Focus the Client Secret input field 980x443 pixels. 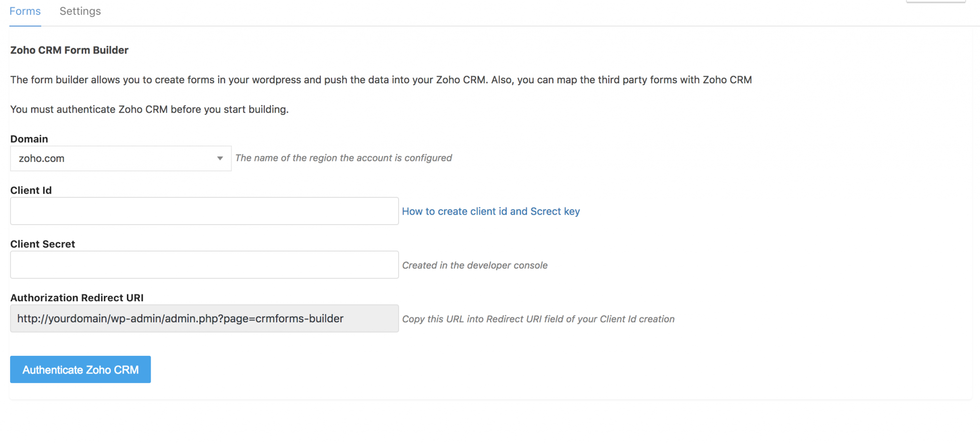[x=204, y=265]
